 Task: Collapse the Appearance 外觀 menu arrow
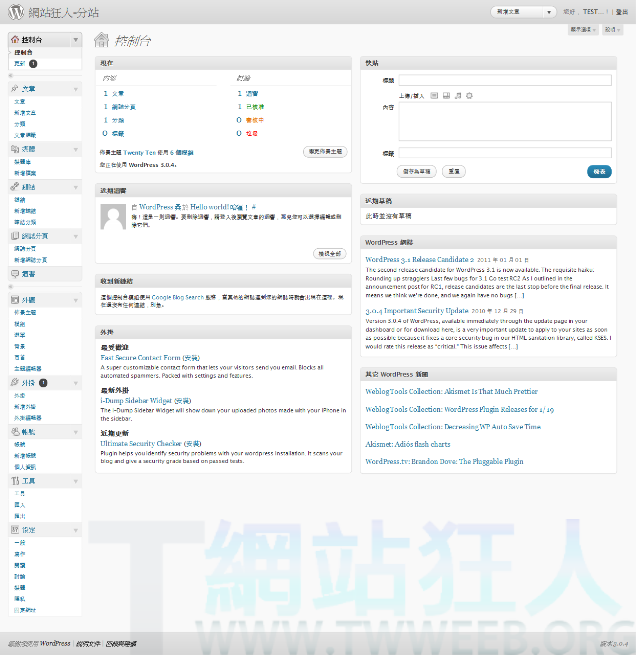(x=76, y=300)
